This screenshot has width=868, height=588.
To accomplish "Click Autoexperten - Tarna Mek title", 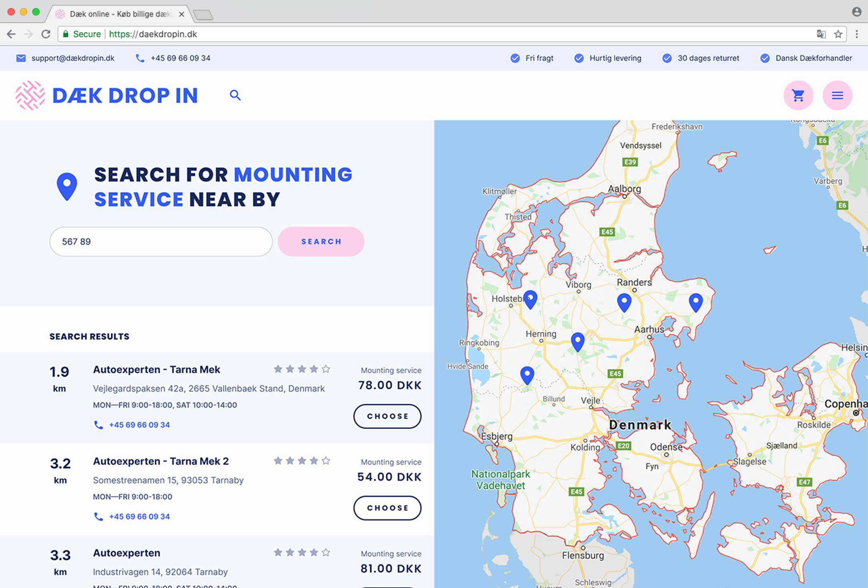I will [156, 369].
